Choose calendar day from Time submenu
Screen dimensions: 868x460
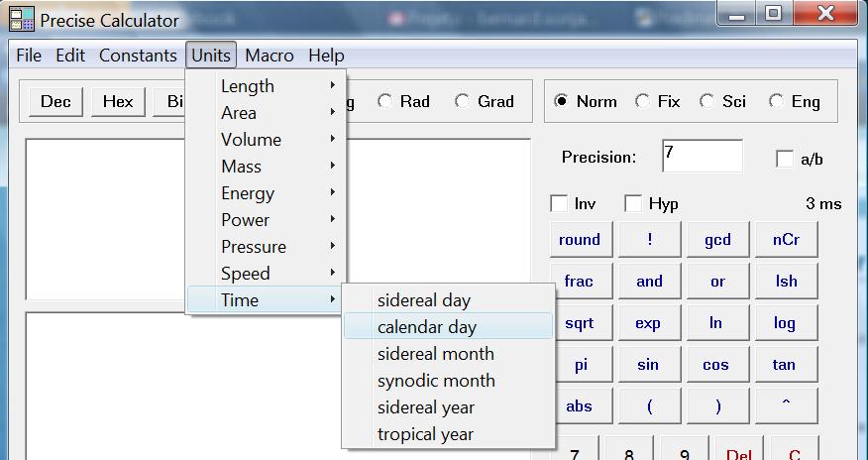(448, 326)
